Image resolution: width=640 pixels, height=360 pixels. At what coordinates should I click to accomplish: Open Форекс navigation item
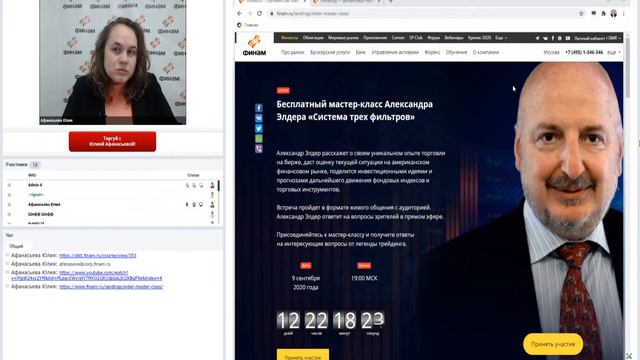pos(432,52)
